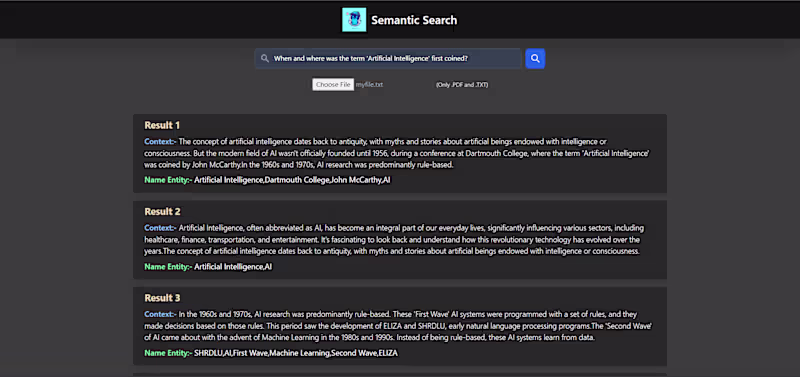
Task: Click the Result 2 heading
Action: point(162,212)
